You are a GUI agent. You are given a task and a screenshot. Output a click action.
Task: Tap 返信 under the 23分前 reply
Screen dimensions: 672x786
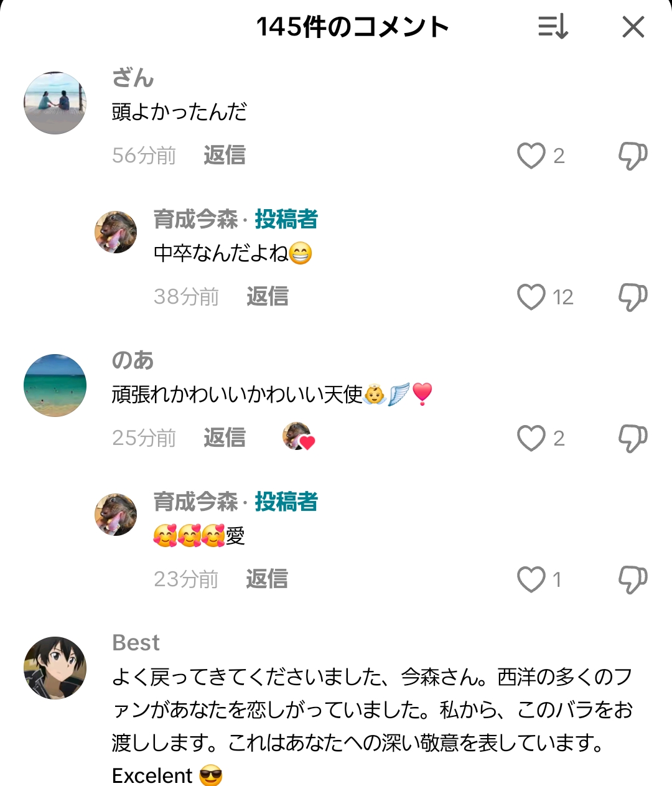267,579
